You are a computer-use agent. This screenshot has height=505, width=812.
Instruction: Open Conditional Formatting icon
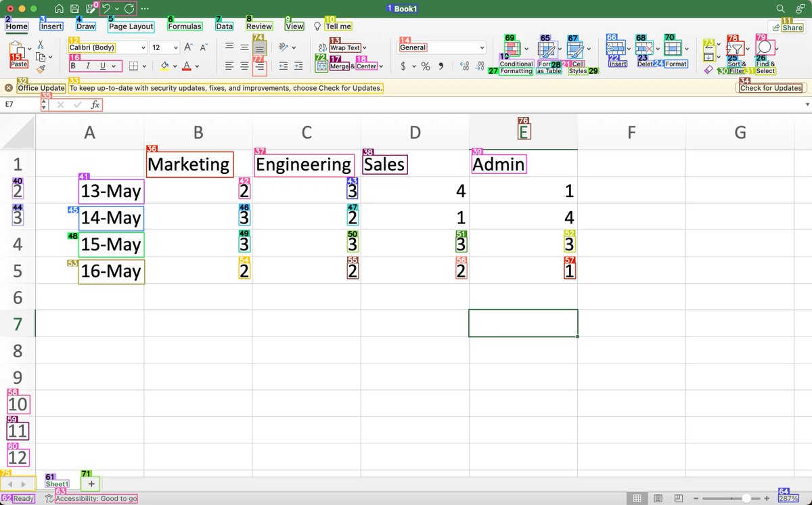tap(512, 49)
